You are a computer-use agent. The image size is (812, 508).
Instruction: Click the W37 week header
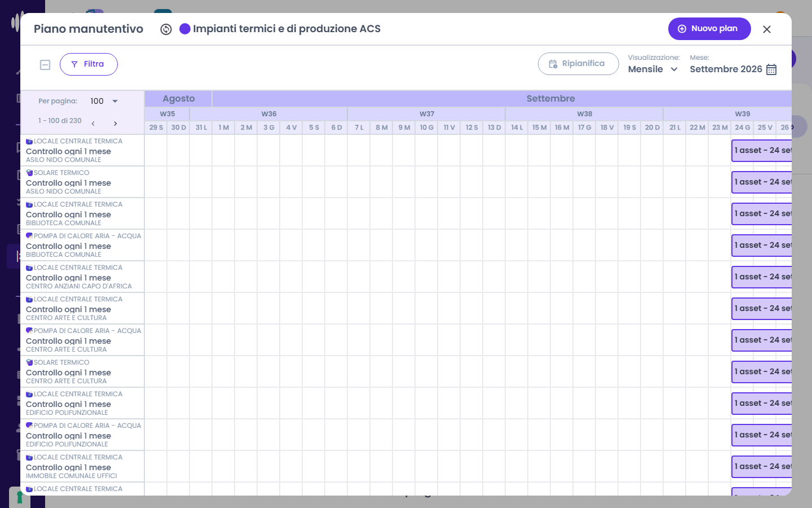(427, 114)
